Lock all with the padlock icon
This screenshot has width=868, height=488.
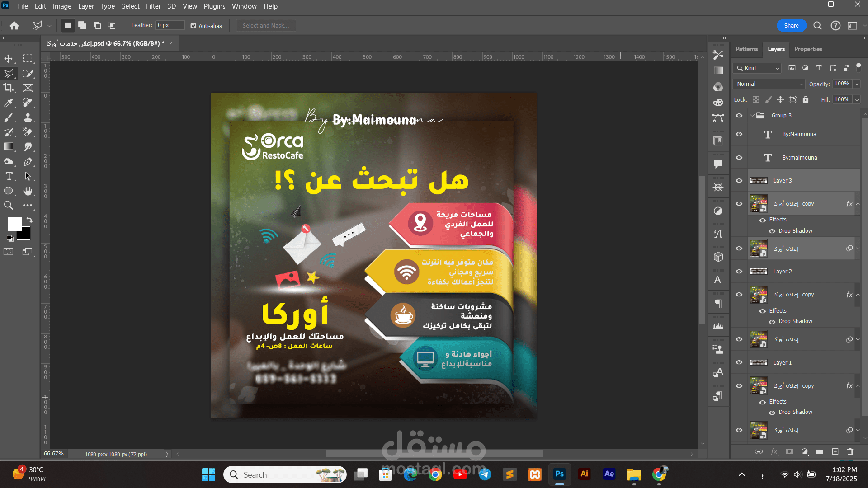tap(806, 99)
